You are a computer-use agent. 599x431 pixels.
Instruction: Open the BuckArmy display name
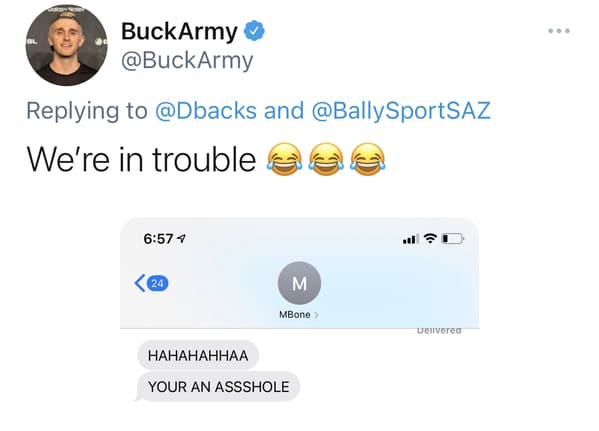(179, 31)
